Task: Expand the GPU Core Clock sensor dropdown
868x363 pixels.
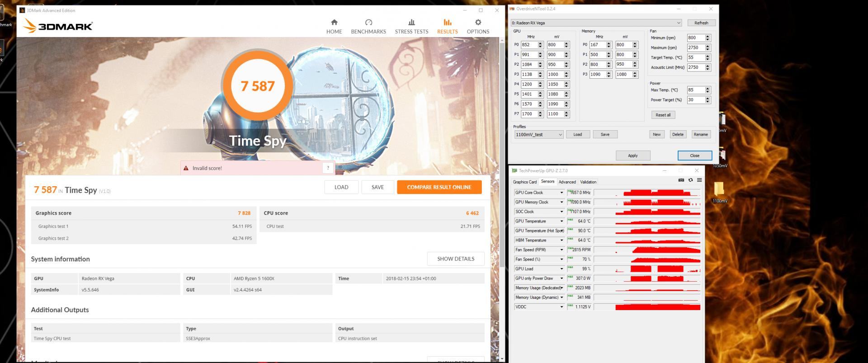Action: coord(561,193)
